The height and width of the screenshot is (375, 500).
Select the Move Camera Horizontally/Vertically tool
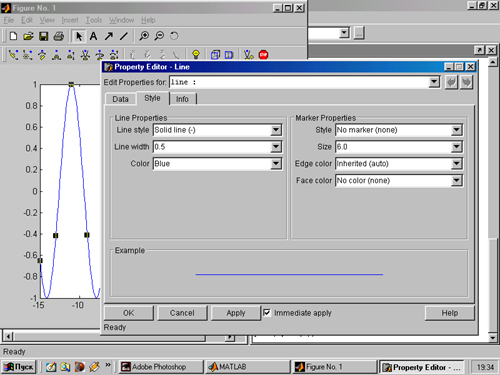(x=56, y=55)
